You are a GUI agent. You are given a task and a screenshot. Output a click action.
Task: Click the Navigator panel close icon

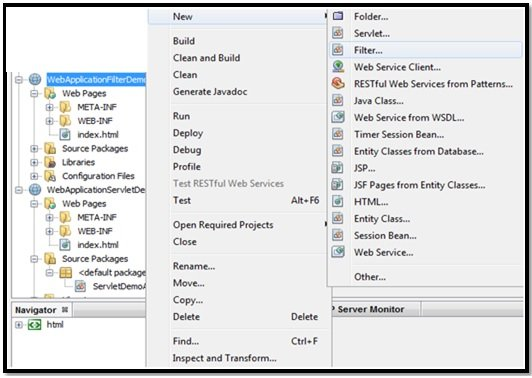coord(65,309)
